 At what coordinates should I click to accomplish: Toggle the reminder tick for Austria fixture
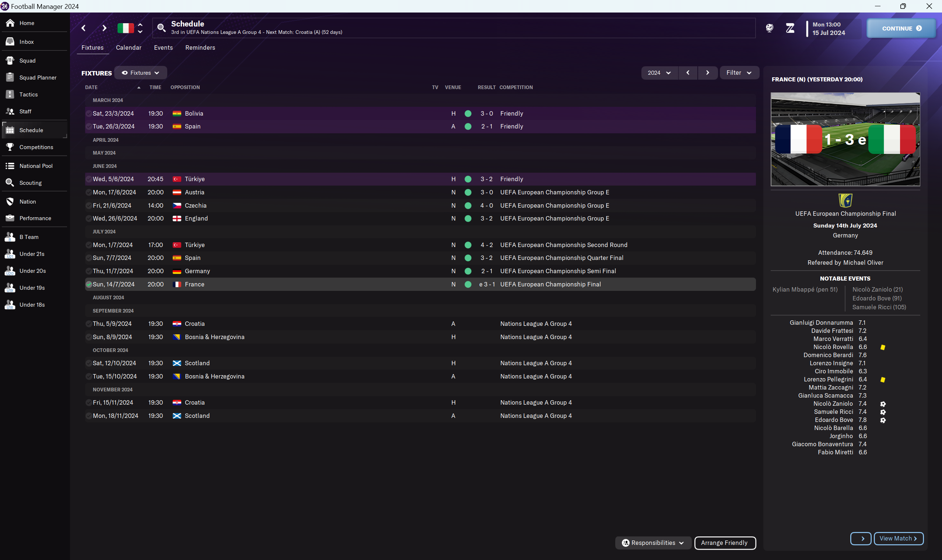click(89, 193)
